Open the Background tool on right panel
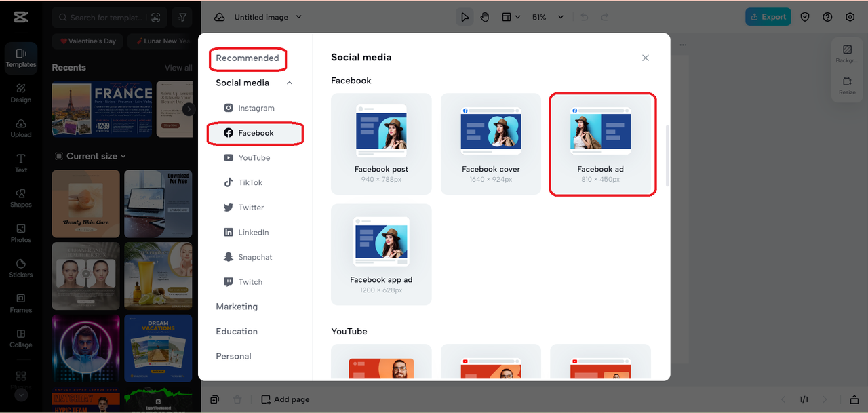868x413 pixels. tap(847, 54)
